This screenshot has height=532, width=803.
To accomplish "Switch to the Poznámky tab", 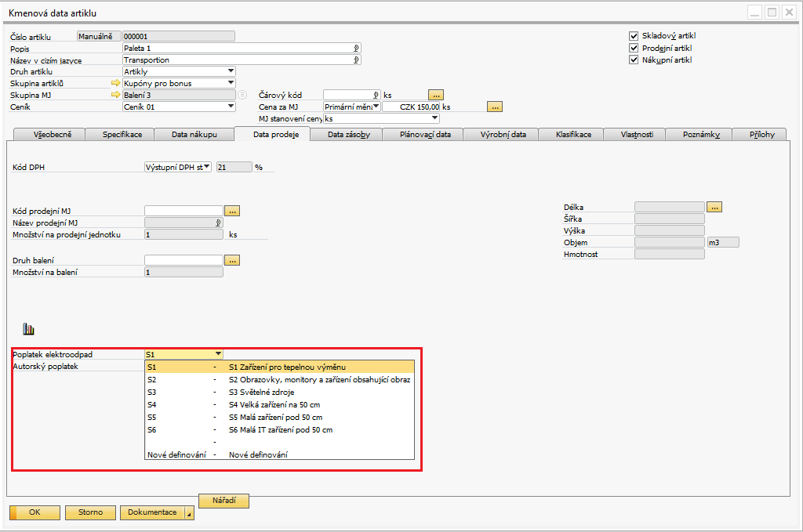I will [701, 135].
